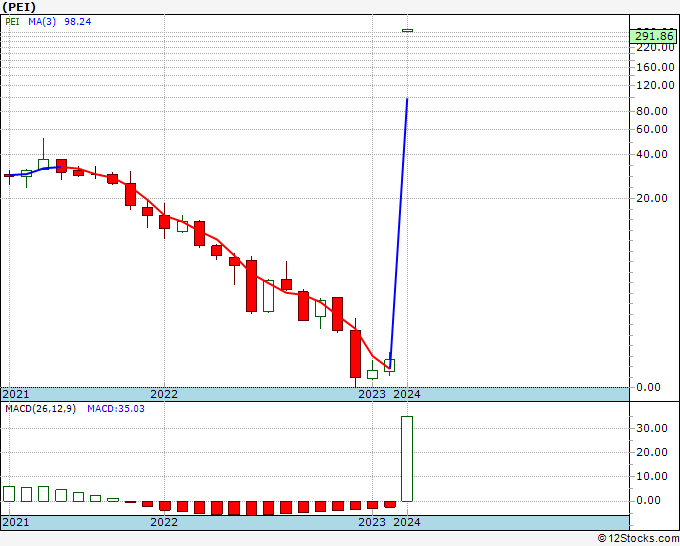Click the 2022 label on the price timeline

tap(164, 394)
